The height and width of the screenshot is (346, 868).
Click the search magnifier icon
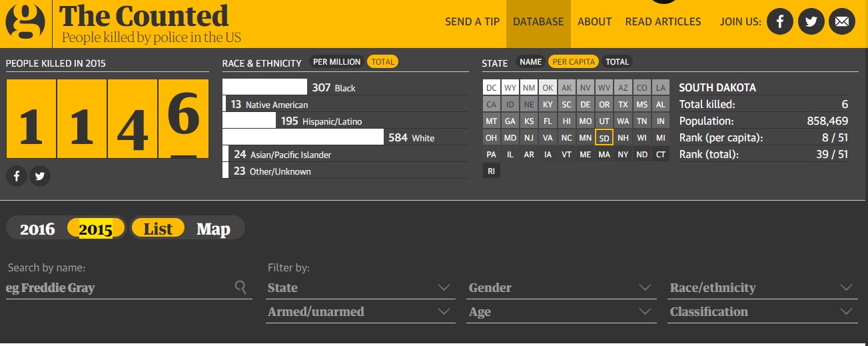tap(240, 287)
